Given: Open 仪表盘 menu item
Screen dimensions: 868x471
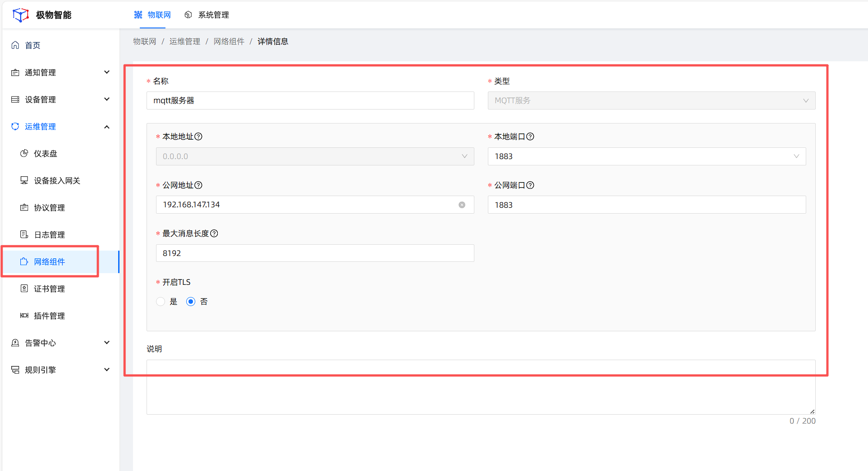Looking at the screenshot, I should (x=60, y=154).
